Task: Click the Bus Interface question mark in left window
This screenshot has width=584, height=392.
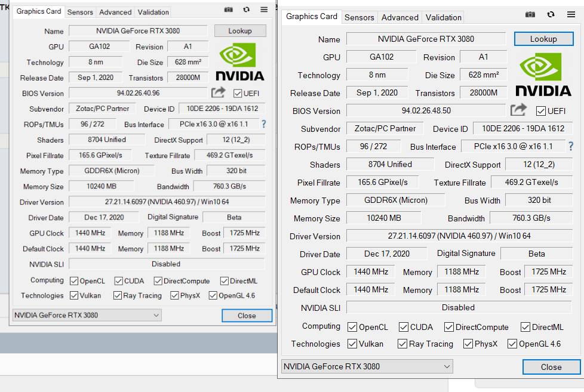Action: (x=264, y=124)
